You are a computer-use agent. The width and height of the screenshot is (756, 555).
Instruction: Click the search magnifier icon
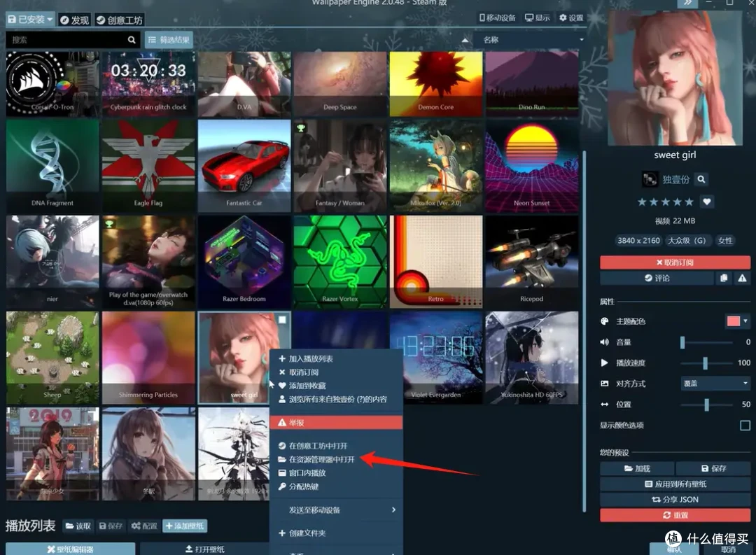[132, 40]
